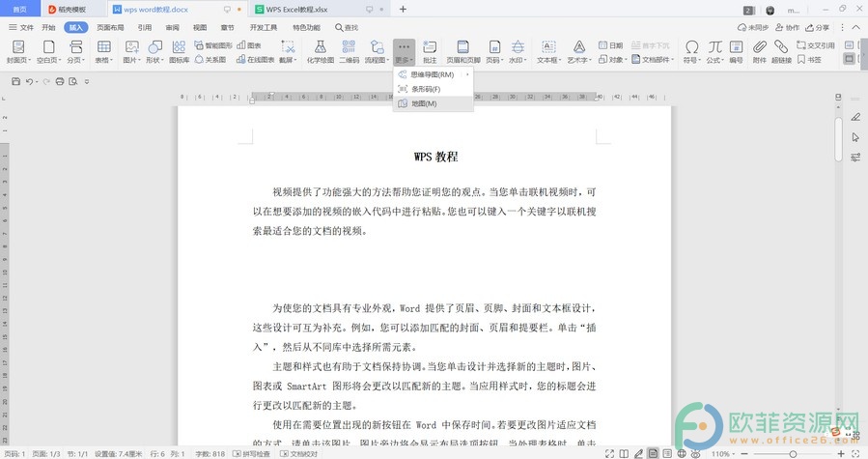
Task: Start a screenshot capture (截屏)
Action: coord(288,51)
